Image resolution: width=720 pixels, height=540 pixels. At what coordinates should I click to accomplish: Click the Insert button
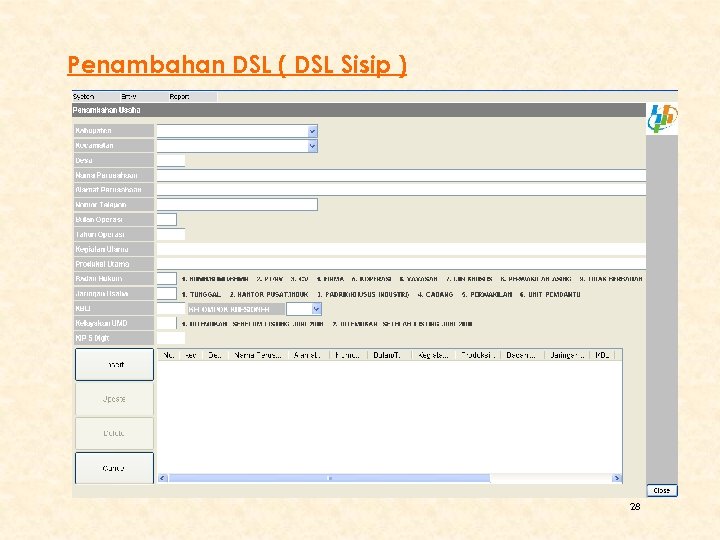(x=114, y=365)
